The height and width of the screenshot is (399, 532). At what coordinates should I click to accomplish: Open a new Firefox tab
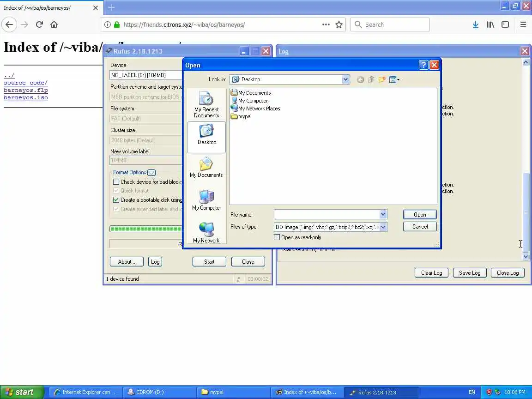[111, 7]
